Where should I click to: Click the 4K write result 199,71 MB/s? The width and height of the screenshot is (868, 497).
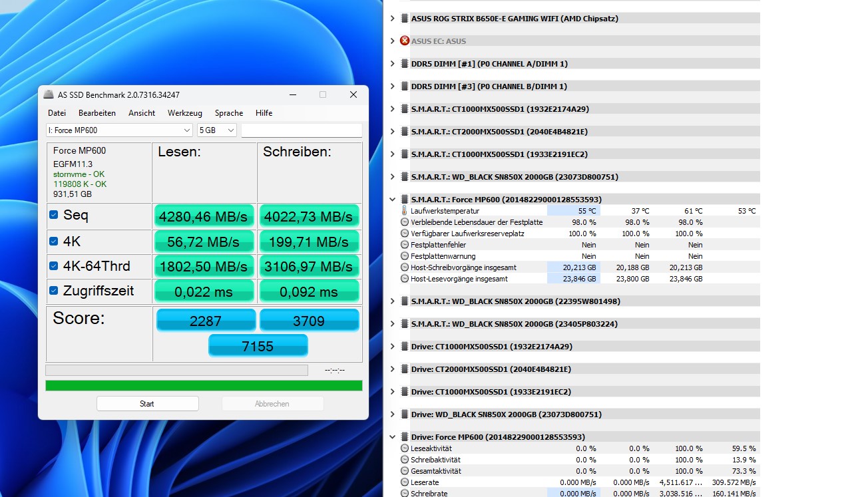(309, 242)
